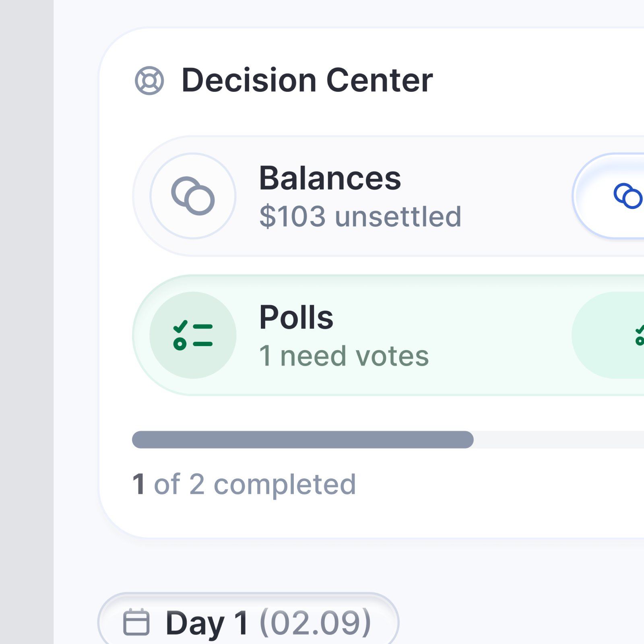Click the "1 need votes" subtitle
The image size is (644, 644).
click(344, 356)
